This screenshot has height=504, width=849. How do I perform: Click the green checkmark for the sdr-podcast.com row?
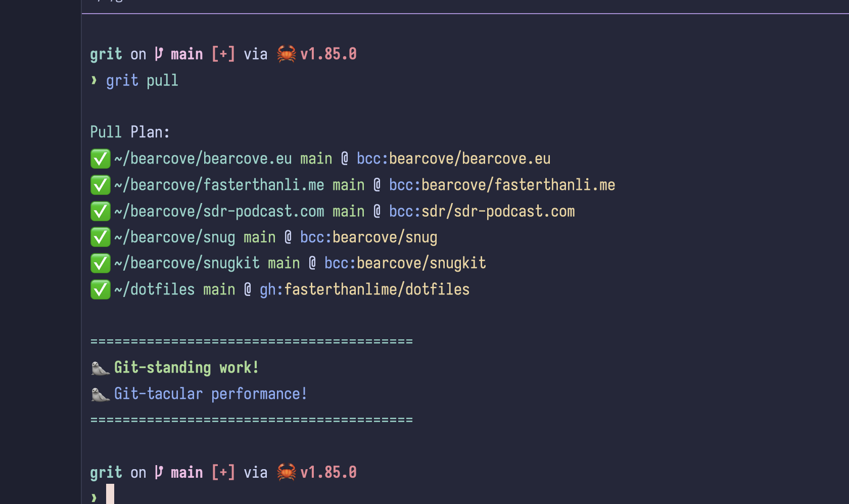point(100,211)
